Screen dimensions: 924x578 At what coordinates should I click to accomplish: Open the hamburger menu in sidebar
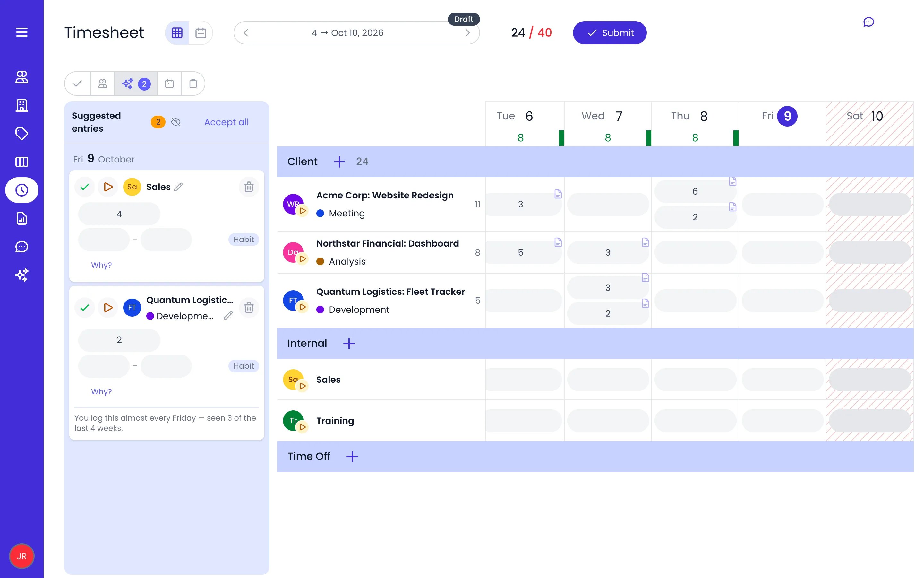point(22,32)
